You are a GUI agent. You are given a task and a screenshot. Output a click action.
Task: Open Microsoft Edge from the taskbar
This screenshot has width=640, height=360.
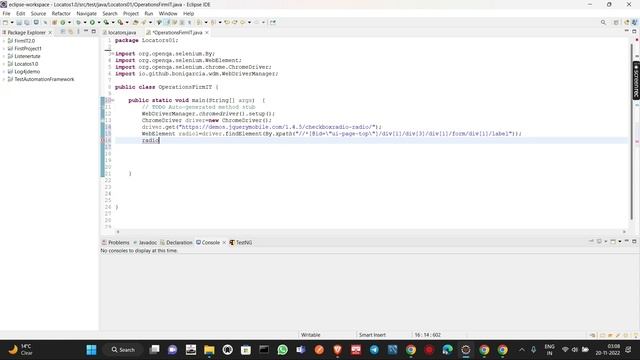(447, 350)
